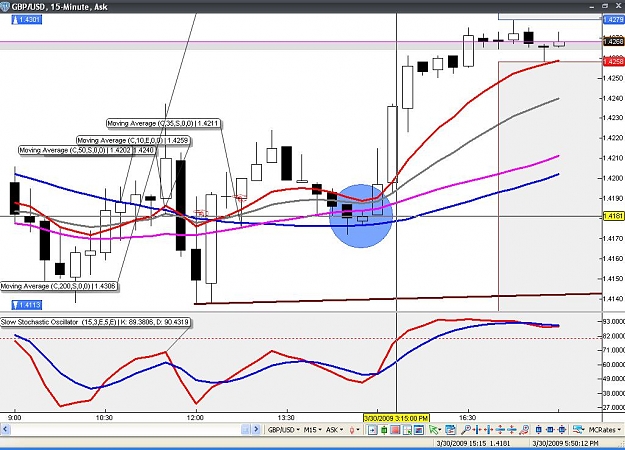625x450 pixels.
Task: Click the green candle toolbar icon
Action: point(384,430)
